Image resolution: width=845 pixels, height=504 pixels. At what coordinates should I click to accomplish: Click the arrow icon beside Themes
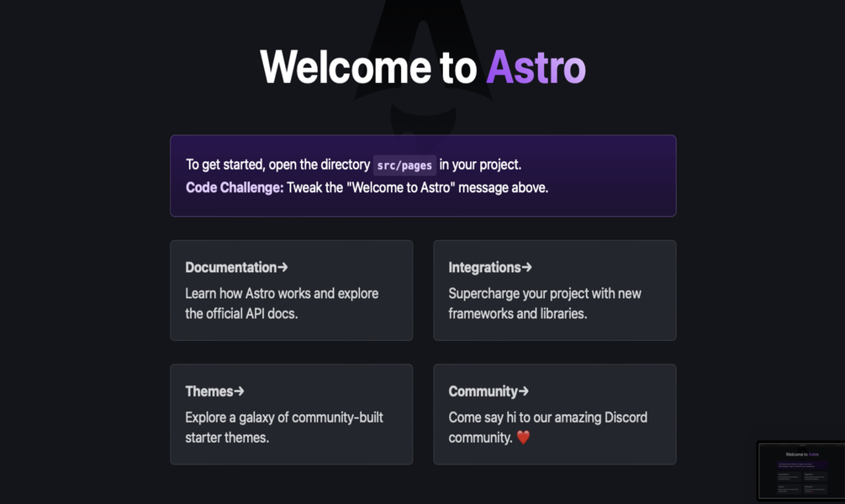[x=239, y=391]
